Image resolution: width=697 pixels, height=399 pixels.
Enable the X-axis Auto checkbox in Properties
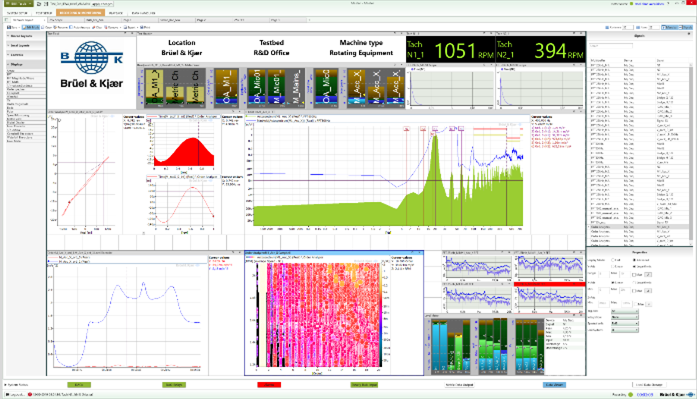click(634, 275)
